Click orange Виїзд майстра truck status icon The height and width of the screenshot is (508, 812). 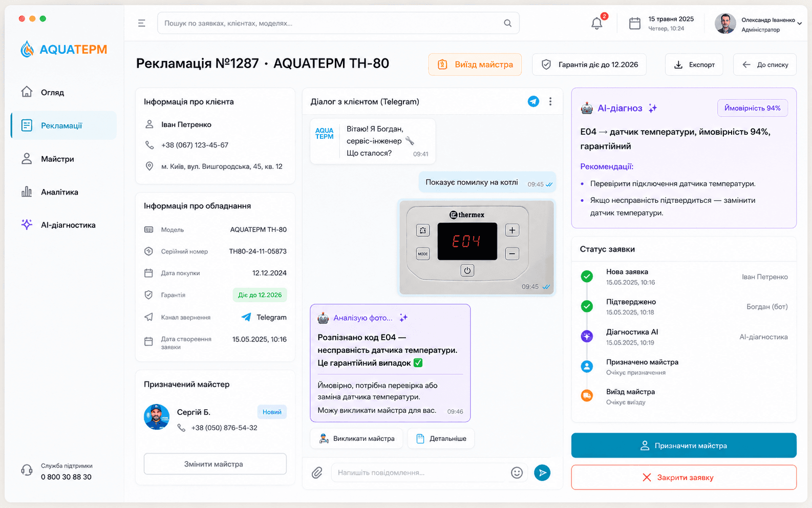pyautogui.click(x=587, y=396)
